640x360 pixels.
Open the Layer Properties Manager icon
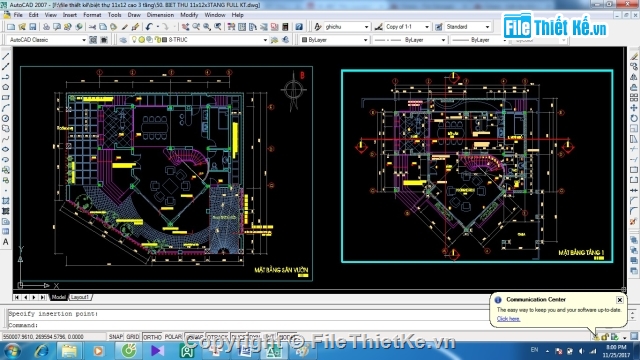click(x=123, y=40)
